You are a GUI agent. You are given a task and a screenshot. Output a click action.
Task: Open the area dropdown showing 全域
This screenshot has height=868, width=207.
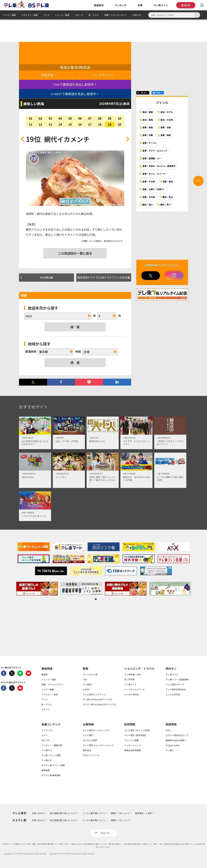(100, 351)
